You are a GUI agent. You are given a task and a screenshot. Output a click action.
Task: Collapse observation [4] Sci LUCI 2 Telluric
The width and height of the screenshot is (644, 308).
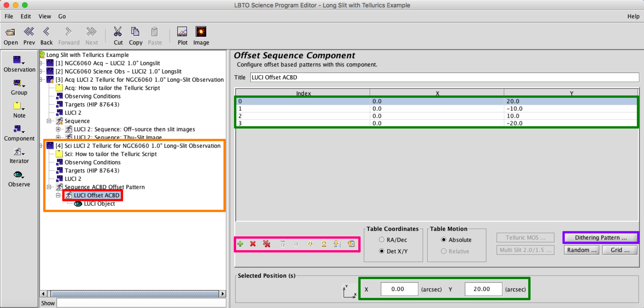pyautogui.click(x=41, y=146)
